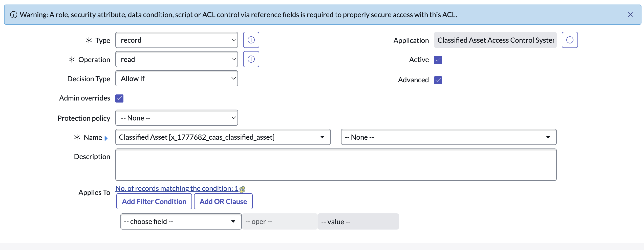
Task: Dismiss the ACL warning banner
Action: [630, 15]
